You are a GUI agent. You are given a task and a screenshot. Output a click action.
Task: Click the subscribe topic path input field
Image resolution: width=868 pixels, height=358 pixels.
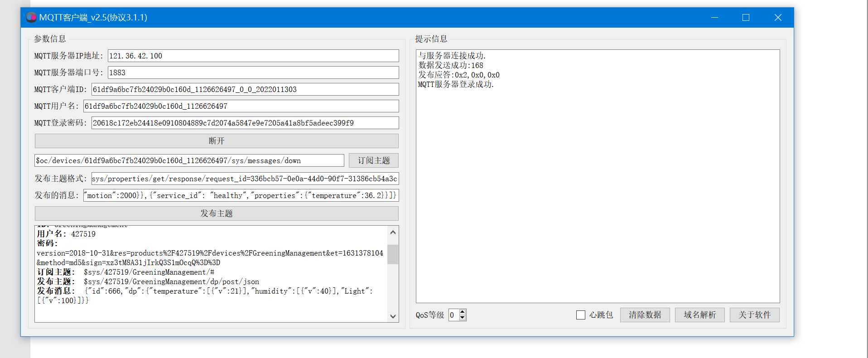[x=189, y=160]
